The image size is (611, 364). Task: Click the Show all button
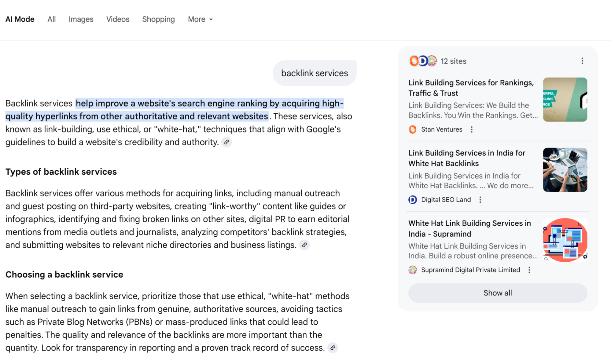pos(497,293)
